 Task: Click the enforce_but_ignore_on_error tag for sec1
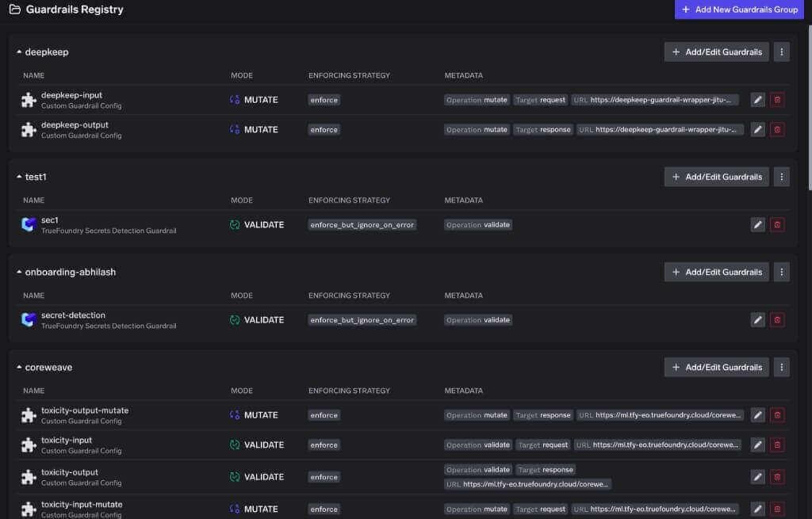click(362, 224)
